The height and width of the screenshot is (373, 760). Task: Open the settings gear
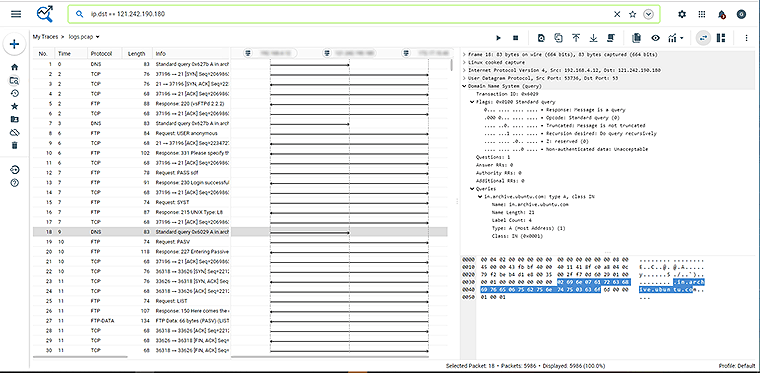pos(682,15)
